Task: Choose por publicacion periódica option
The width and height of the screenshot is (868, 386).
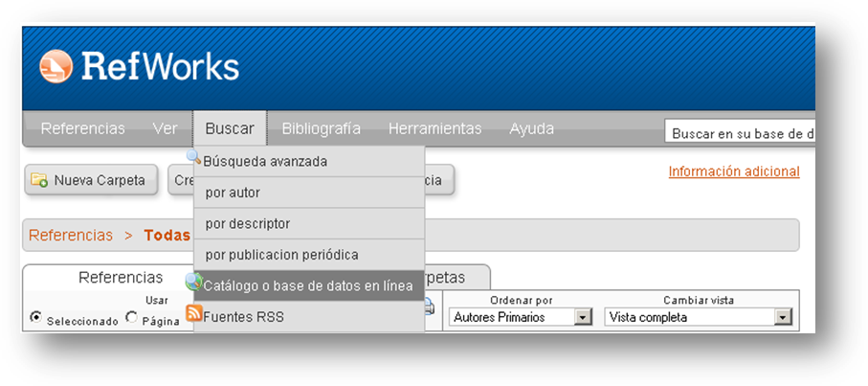Action: (309, 255)
